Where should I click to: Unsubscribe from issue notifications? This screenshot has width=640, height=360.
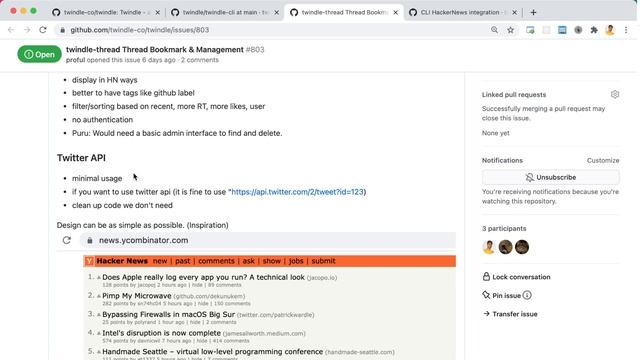[x=551, y=178]
